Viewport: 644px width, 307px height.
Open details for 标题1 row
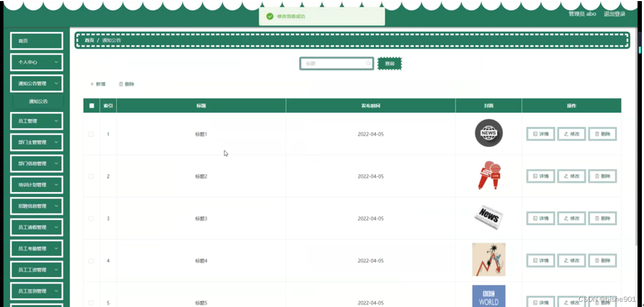click(541, 134)
